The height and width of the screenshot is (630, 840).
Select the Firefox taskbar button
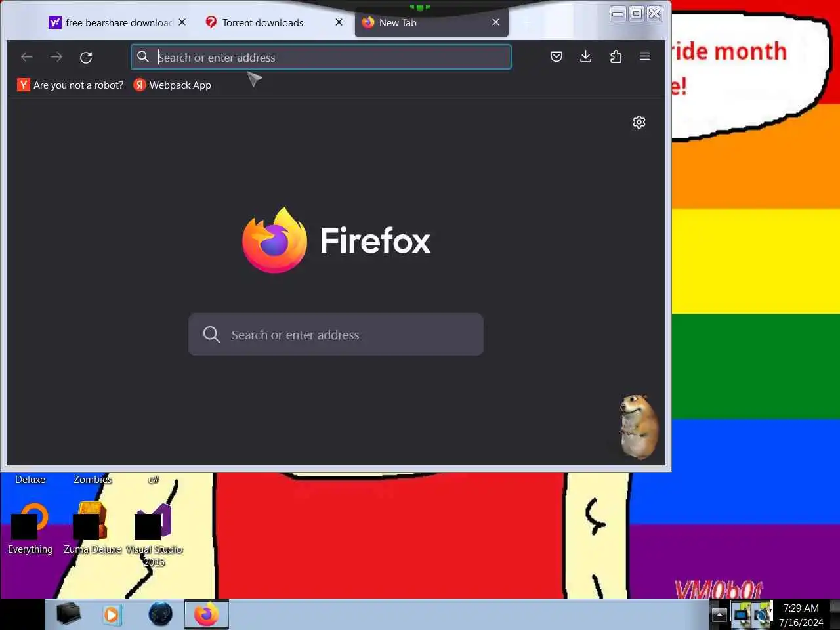pyautogui.click(x=207, y=614)
